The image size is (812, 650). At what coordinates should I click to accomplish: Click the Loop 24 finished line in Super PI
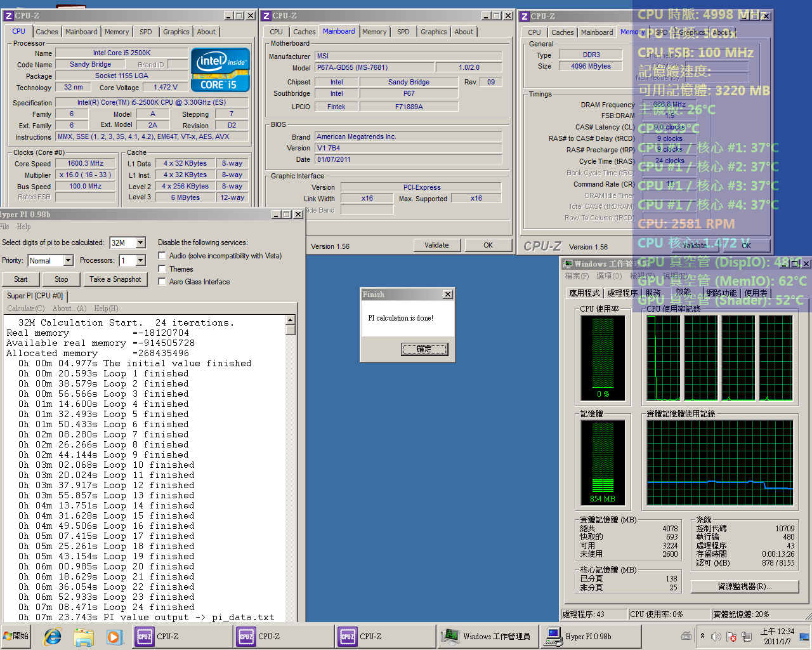[x=107, y=607]
